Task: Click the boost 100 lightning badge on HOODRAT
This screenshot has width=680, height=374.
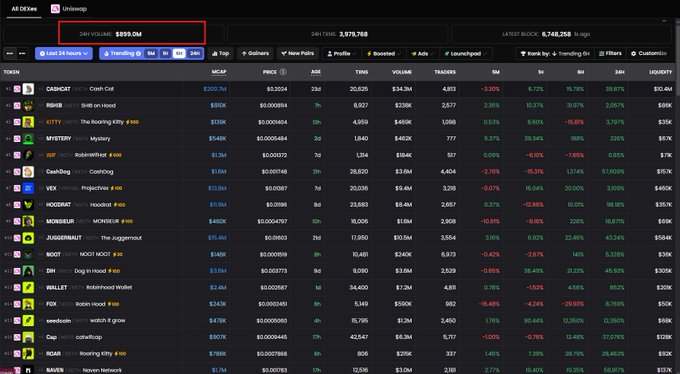Action: 119,205
